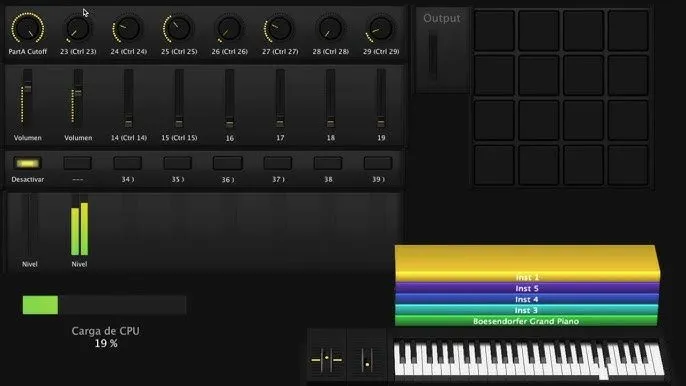Toggle the button labeled 39

coord(378,163)
